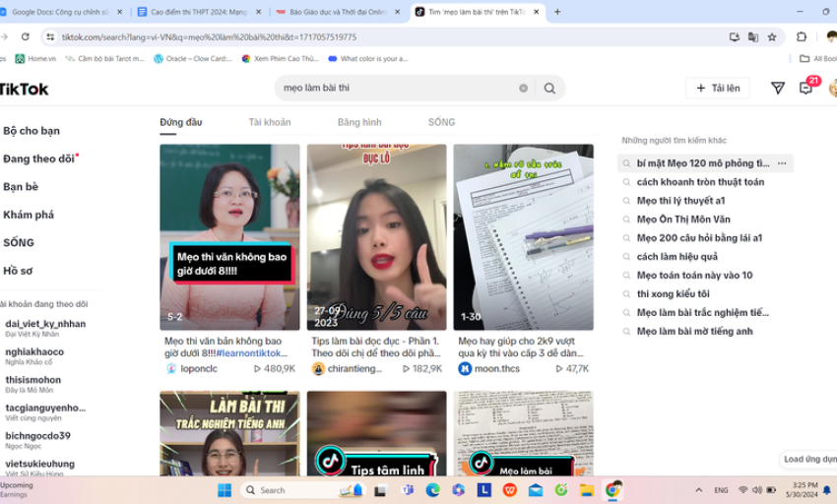Open inbox notifications with the 21 badge
This screenshot has width=837, height=504.
click(x=806, y=88)
